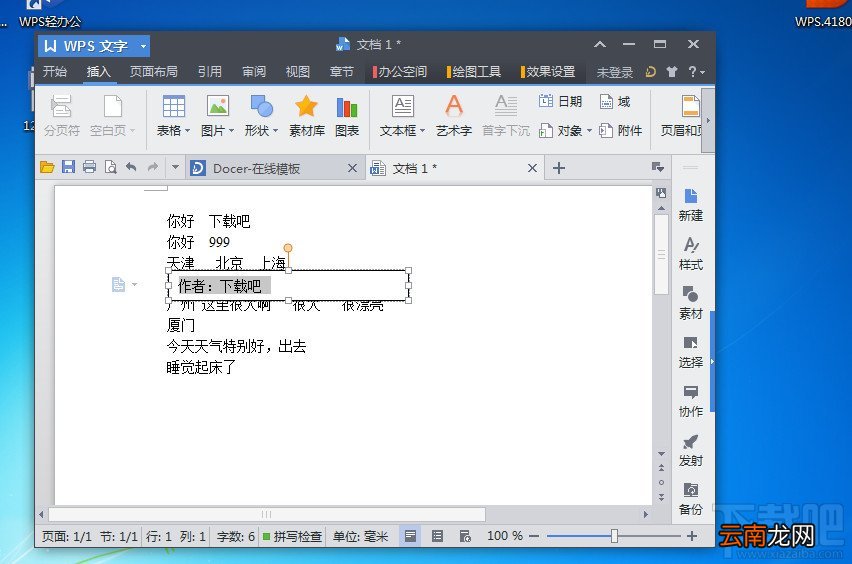Insert a 图表 chart
Image resolution: width=852 pixels, height=564 pixels.
pyautogui.click(x=347, y=115)
